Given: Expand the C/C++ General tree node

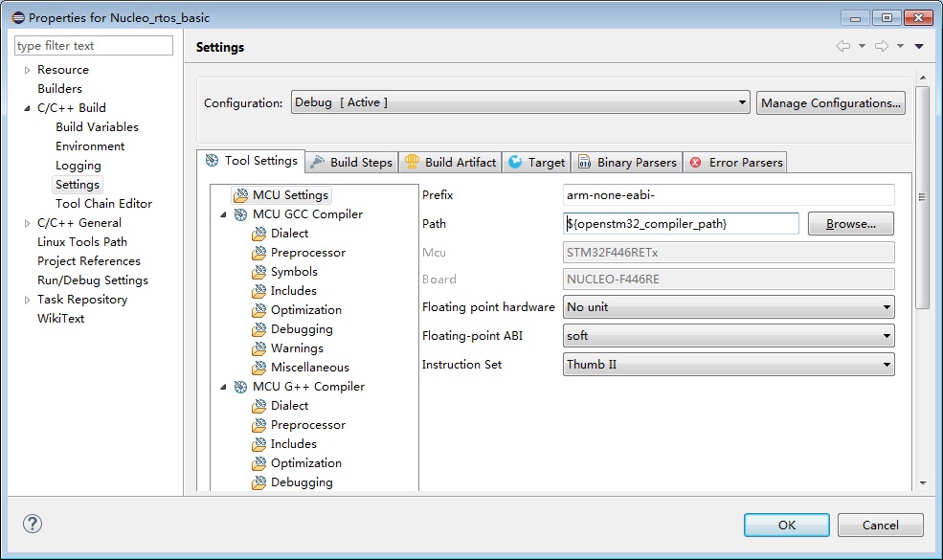Looking at the screenshot, I should pyautogui.click(x=27, y=223).
